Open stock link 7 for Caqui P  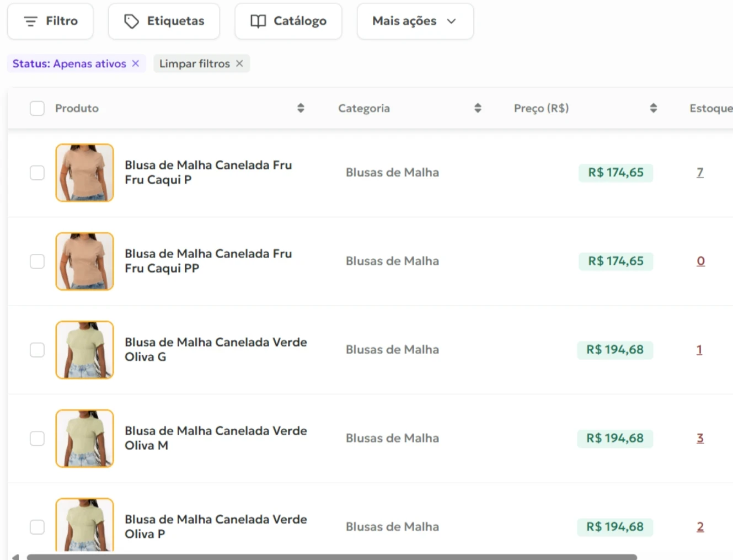(x=700, y=173)
